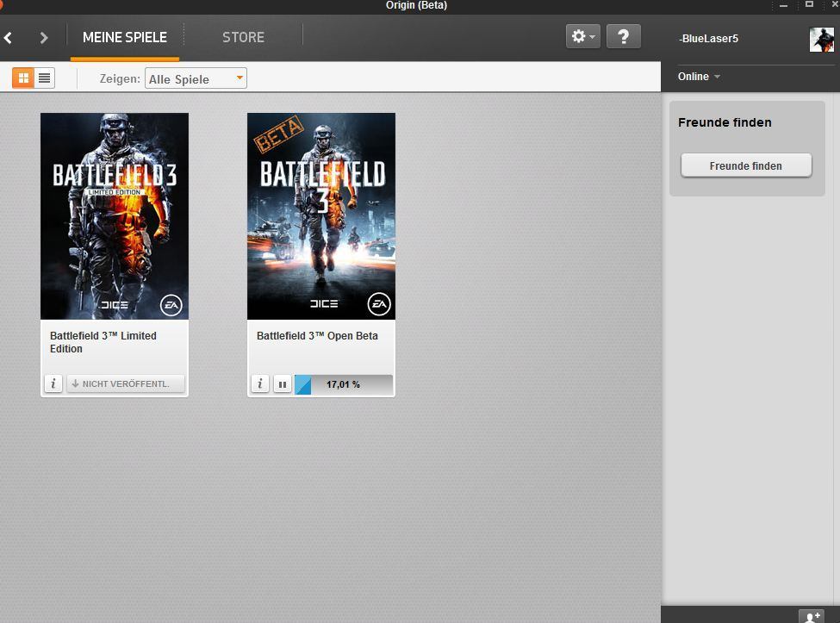
Task: Open the STORE tab
Action: pos(243,38)
